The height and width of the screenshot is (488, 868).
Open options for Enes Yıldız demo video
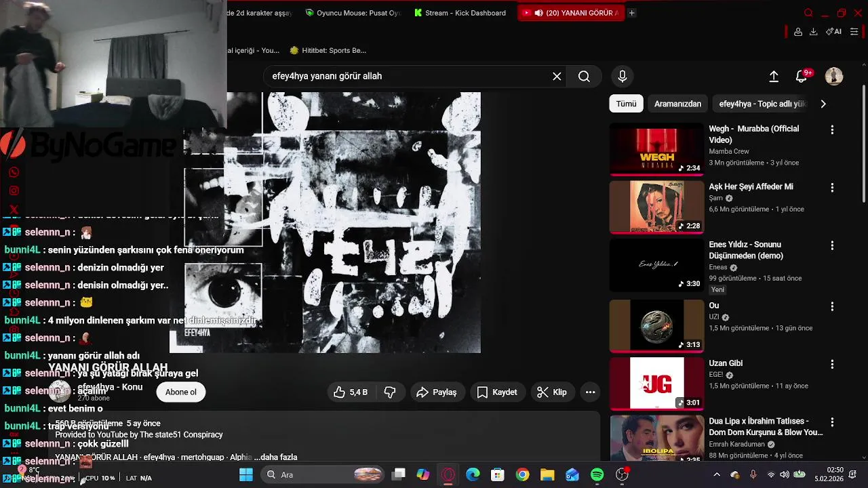(832, 245)
